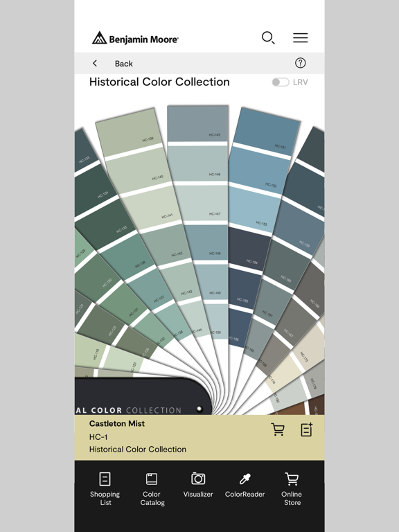Open the Shopping List tab

click(x=105, y=489)
